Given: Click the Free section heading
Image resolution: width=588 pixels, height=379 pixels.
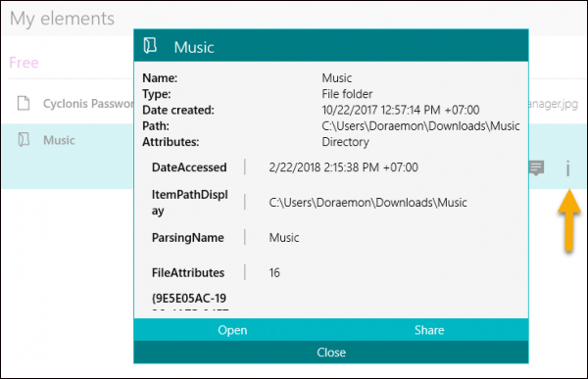Looking at the screenshot, I should (24, 63).
